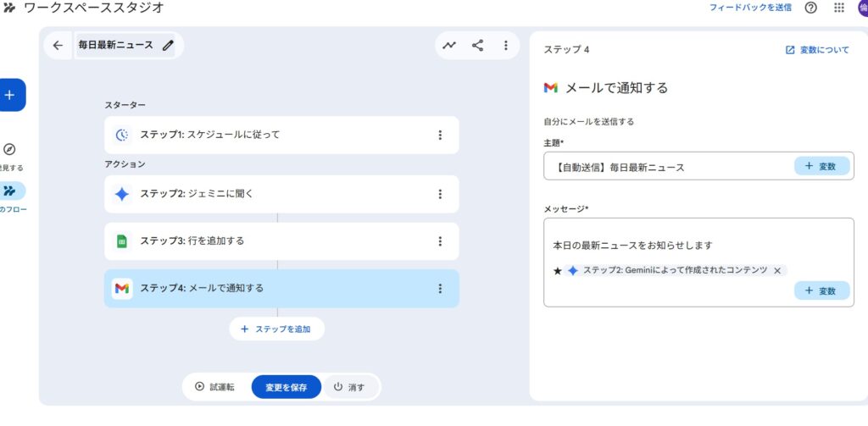This screenshot has height=426, width=868.
Task: Open the help question mark icon
Action: click(810, 8)
